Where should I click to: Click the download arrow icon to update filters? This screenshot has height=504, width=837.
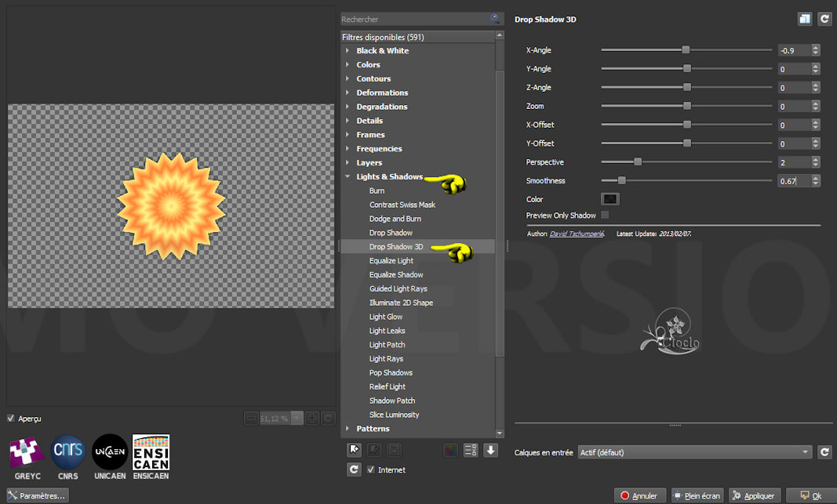(x=491, y=450)
